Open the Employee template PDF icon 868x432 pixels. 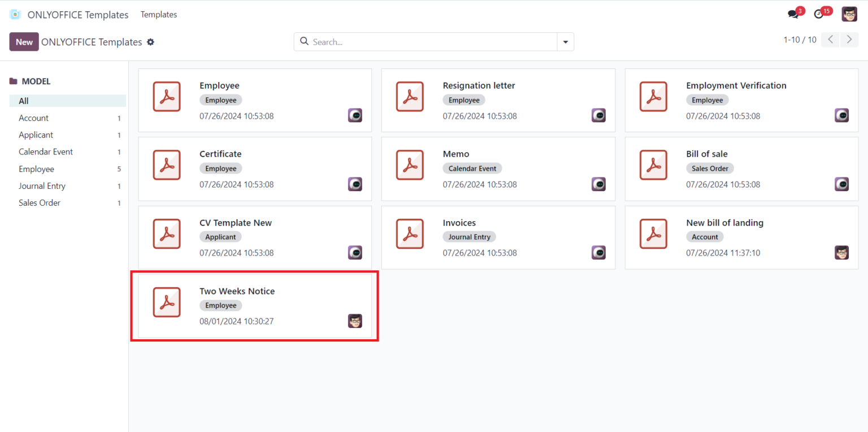click(167, 96)
